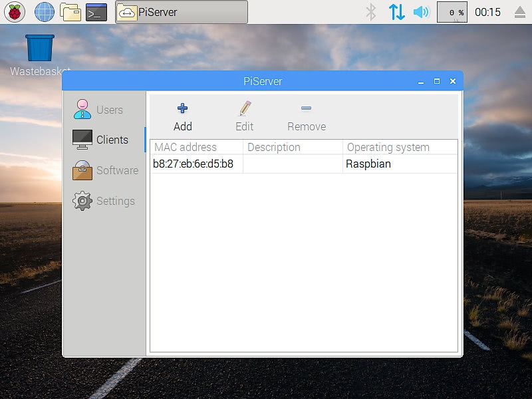Screen dimensions: 532x399
Task: Sort by Description column header
Action: (293, 147)
